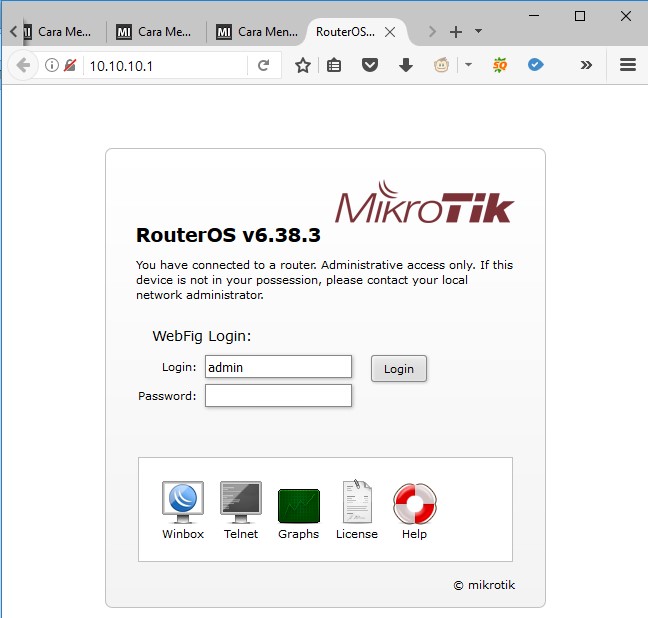The image size is (648, 618).
Task: Click the RouterOS v6.38.3 heading
Action: coord(228,235)
